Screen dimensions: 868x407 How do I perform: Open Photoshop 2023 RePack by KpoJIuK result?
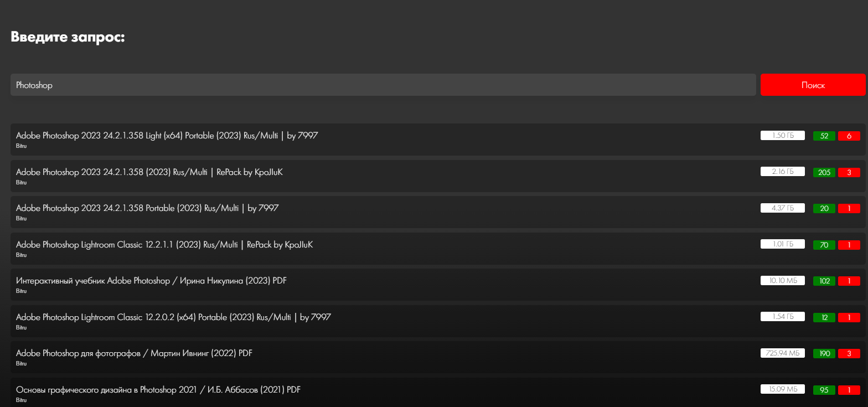(149, 172)
